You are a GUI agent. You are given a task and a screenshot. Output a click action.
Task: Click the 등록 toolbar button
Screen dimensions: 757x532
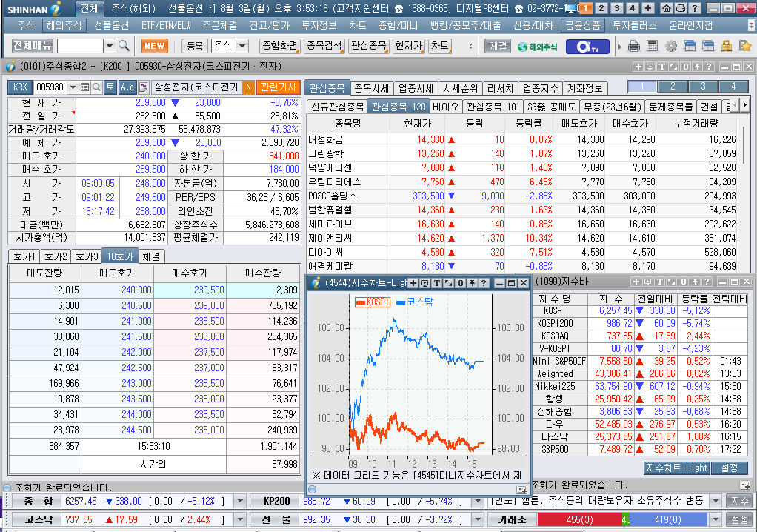tap(195, 46)
